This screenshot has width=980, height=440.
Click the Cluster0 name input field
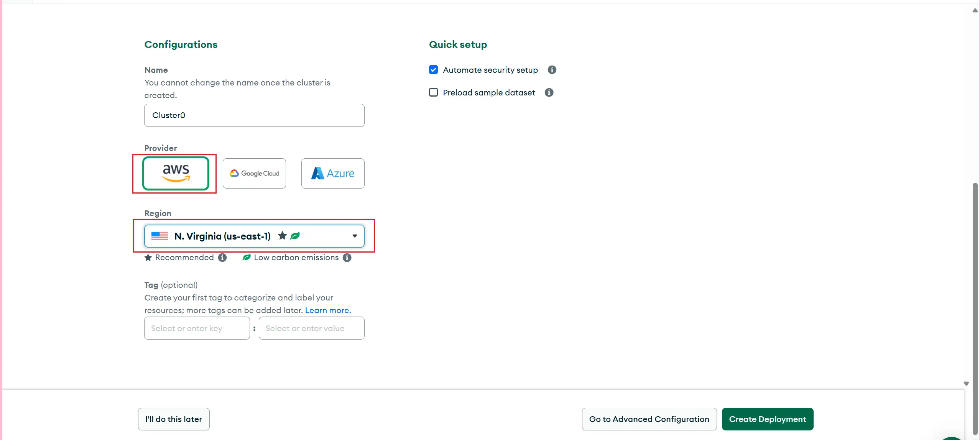coord(254,115)
